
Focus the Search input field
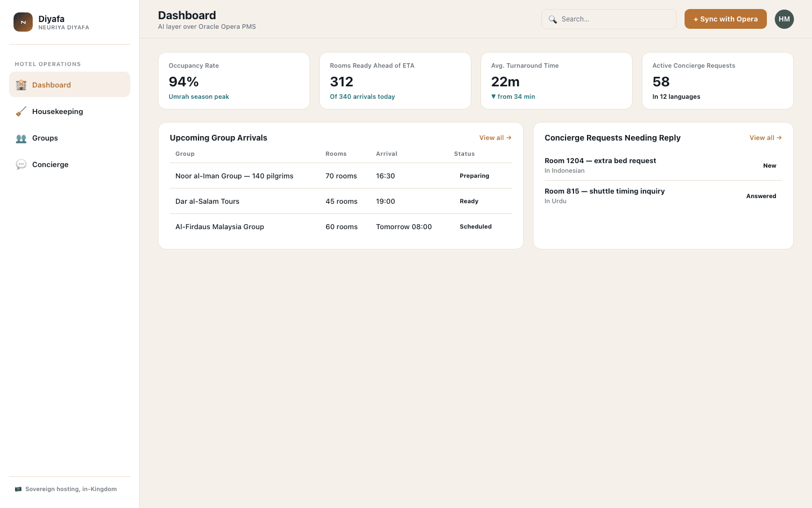point(609,19)
